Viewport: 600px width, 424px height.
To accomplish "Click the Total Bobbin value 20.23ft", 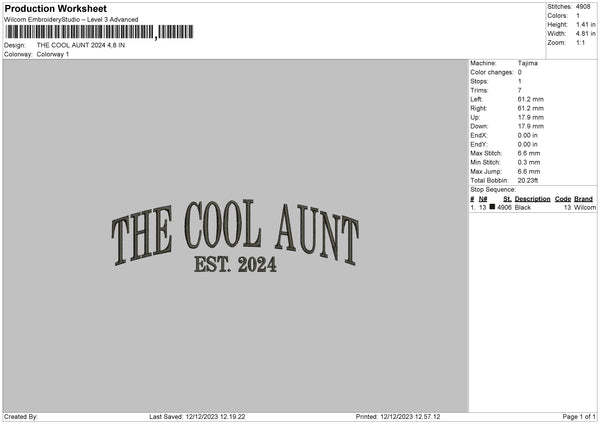I will coord(528,180).
